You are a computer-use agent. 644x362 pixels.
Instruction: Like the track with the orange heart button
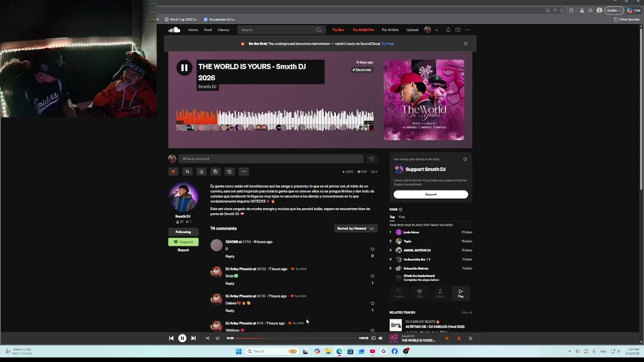173,171
